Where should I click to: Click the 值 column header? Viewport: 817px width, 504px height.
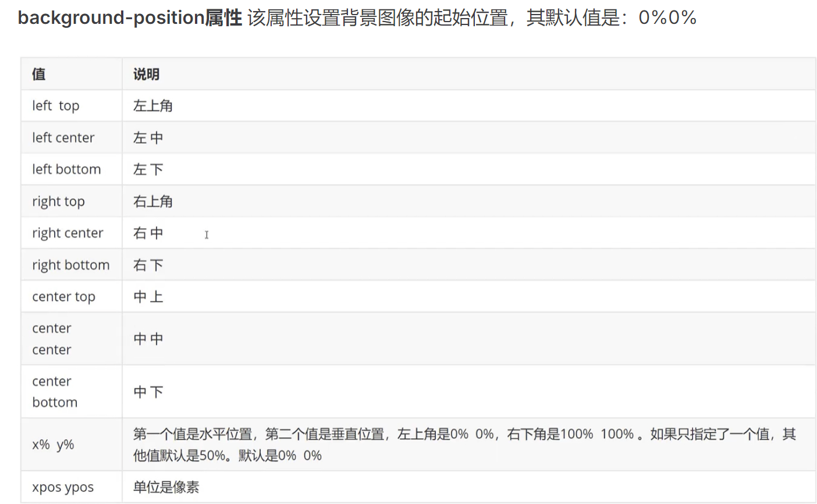pos(39,74)
